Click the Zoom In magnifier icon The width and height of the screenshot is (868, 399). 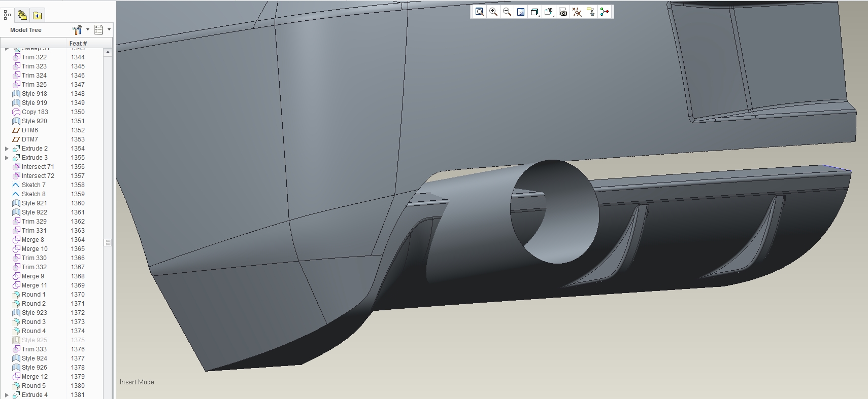(x=493, y=12)
